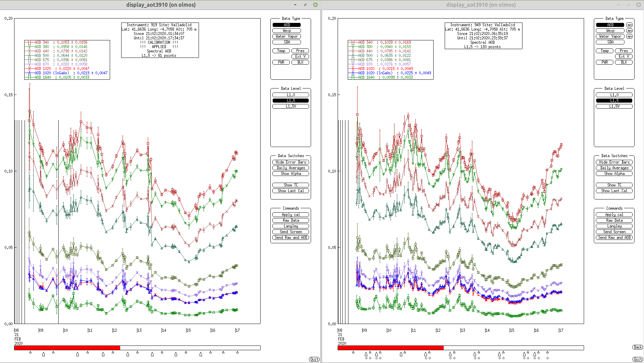The height and width of the screenshot is (363, 644).
Task: Show Temp data in left window
Action: click(281, 51)
